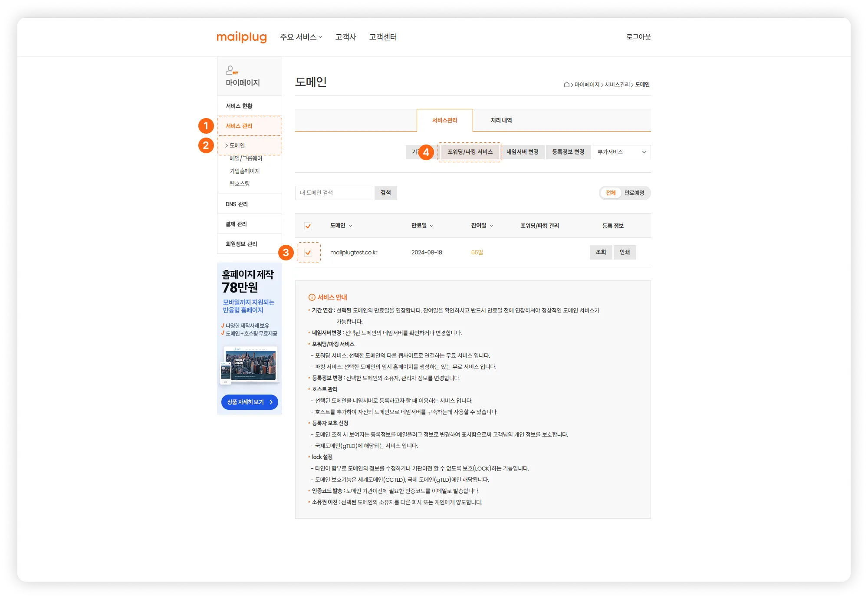Expand the 주요 서비스 menu
This screenshot has width=868, height=599.
301,37
